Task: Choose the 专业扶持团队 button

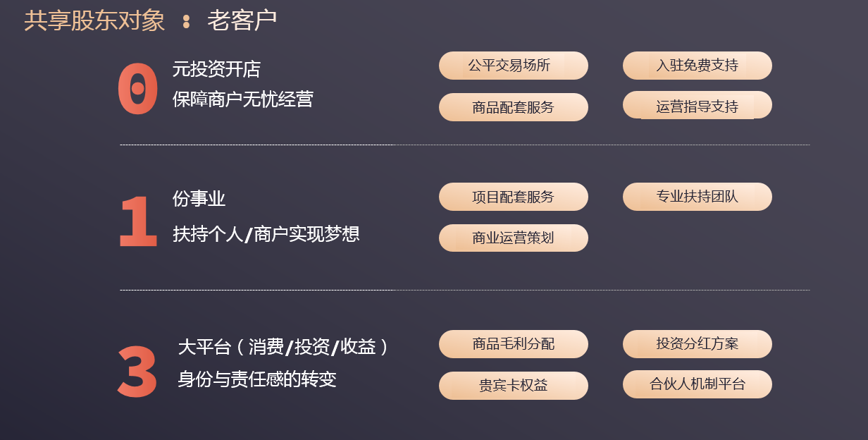Action: (697, 197)
